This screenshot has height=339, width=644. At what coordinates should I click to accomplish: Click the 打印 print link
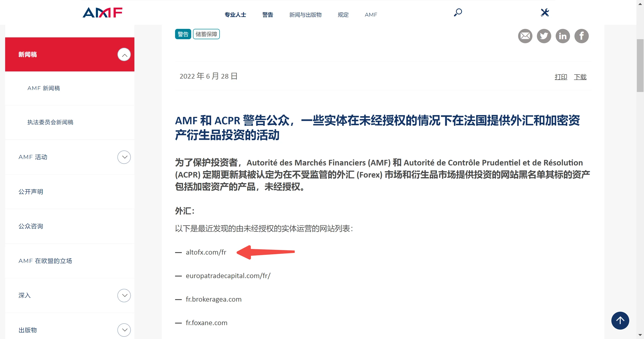pos(561,77)
